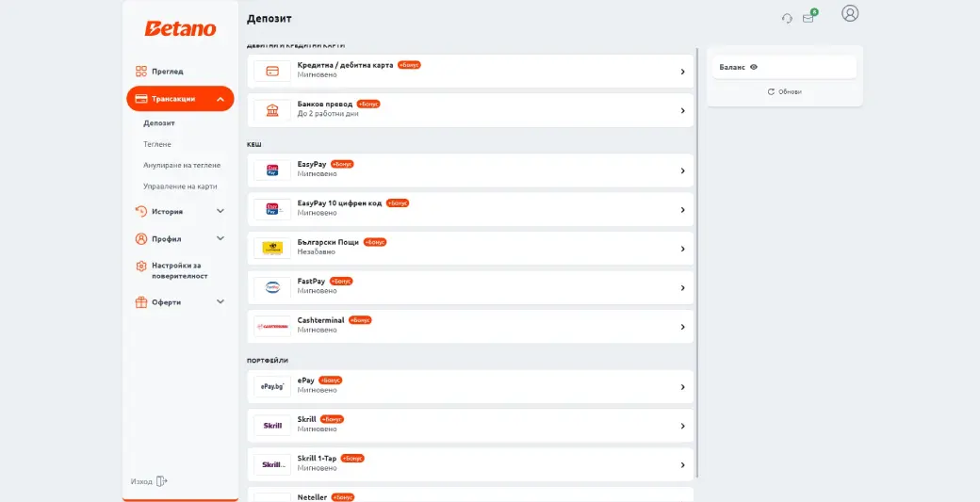Image resolution: width=980 pixels, height=502 pixels.
Task: Click the Neteller method title
Action: click(312, 497)
